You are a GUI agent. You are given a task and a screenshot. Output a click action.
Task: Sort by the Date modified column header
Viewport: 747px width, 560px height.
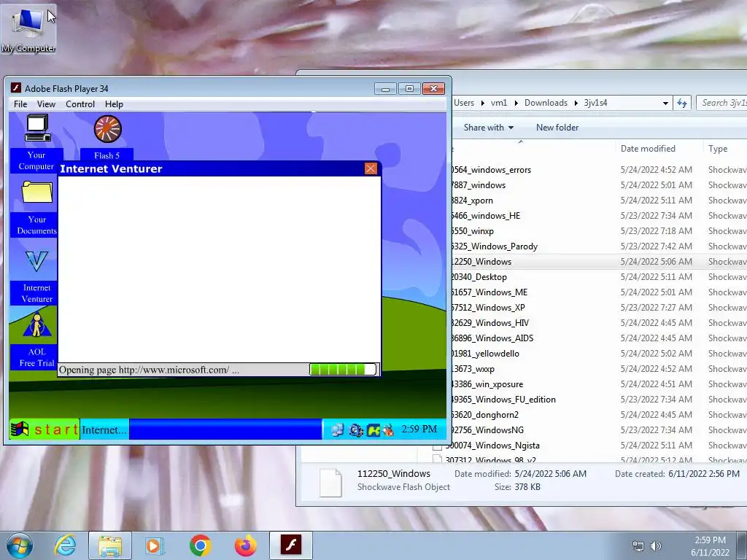(x=648, y=149)
